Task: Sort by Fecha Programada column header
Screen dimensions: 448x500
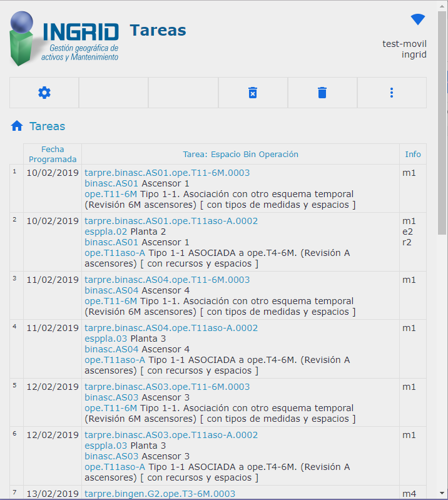Action: pyautogui.click(x=53, y=154)
